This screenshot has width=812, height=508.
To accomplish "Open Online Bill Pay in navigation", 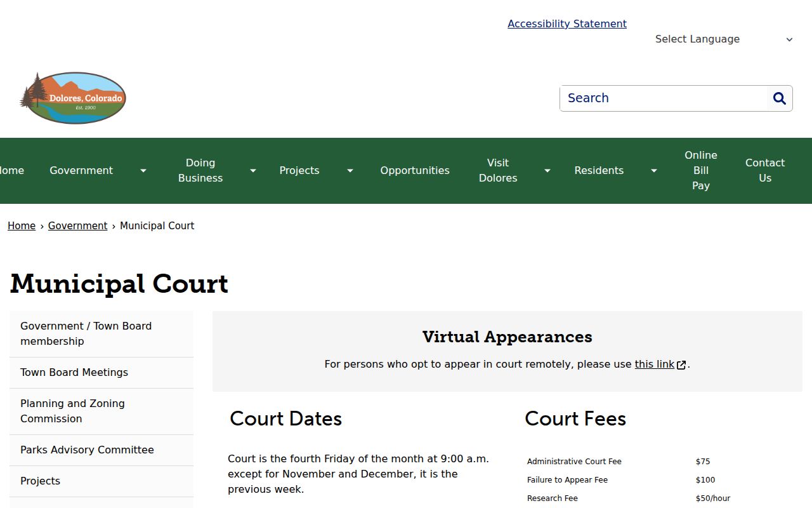I will 701,171.
